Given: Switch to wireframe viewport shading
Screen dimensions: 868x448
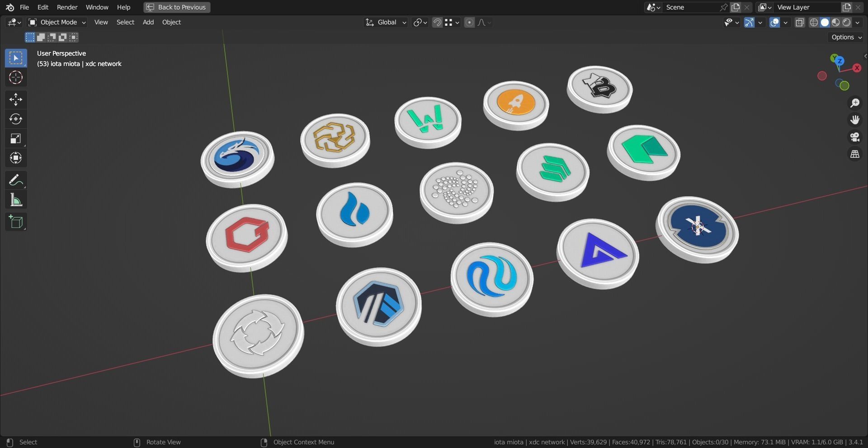Looking at the screenshot, I should tap(814, 22).
